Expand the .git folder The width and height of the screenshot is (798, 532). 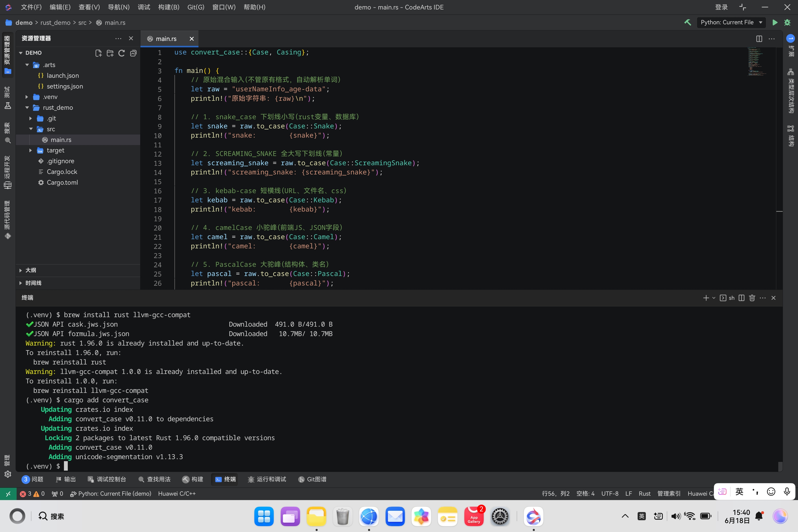[x=31, y=118]
